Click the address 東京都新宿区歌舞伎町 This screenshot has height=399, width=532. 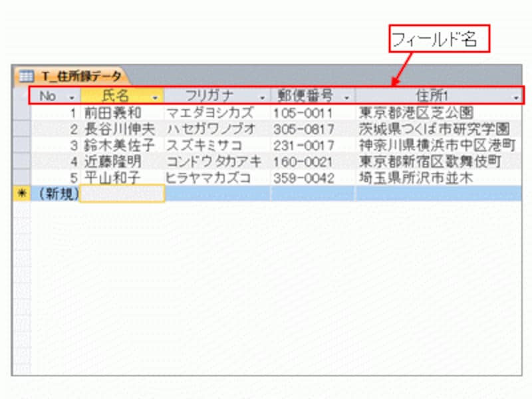pyautogui.click(x=438, y=161)
